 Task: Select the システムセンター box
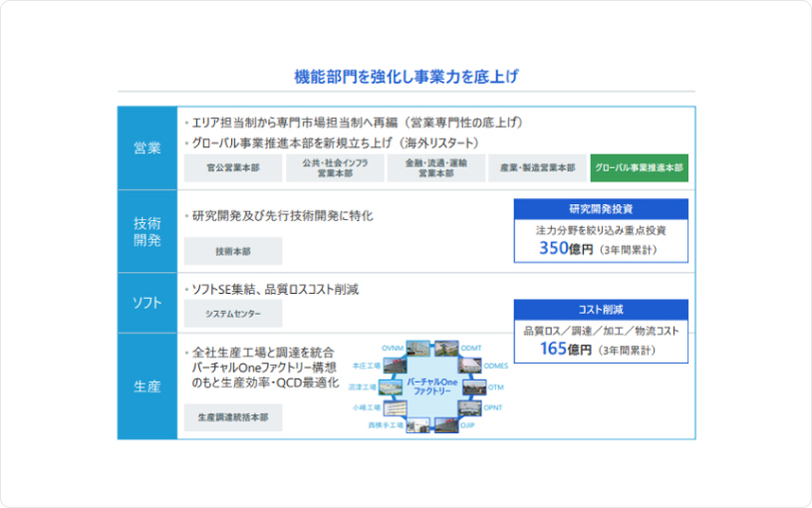point(233,314)
